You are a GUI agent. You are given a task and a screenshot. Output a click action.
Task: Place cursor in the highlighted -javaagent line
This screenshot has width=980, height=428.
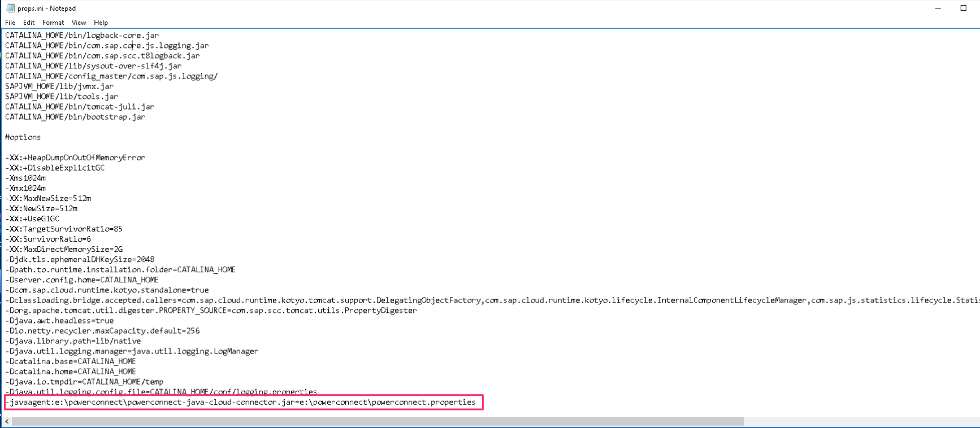coord(240,402)
